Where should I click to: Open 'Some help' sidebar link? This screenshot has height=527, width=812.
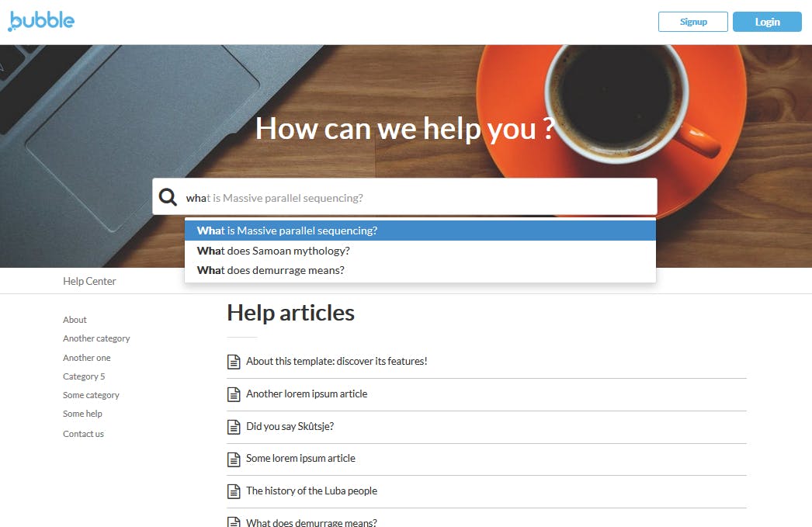pos(82,414)
